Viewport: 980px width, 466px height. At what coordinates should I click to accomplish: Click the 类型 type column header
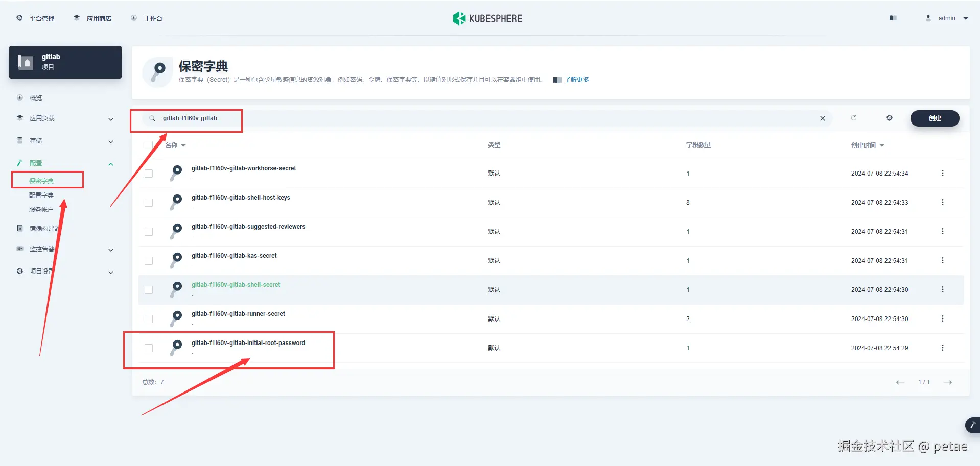(x=494, y=145)
